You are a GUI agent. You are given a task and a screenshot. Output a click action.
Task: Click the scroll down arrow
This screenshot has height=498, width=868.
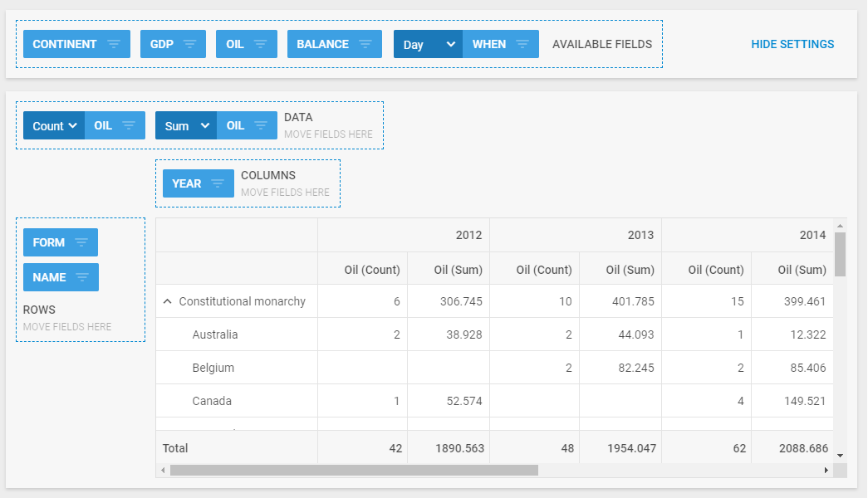coord(840,456)
